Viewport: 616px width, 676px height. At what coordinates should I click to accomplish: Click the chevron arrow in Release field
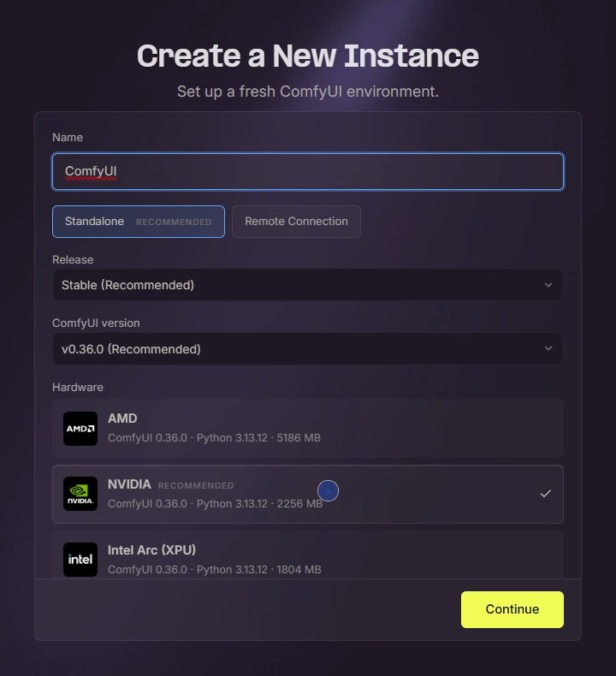point(548,285)
